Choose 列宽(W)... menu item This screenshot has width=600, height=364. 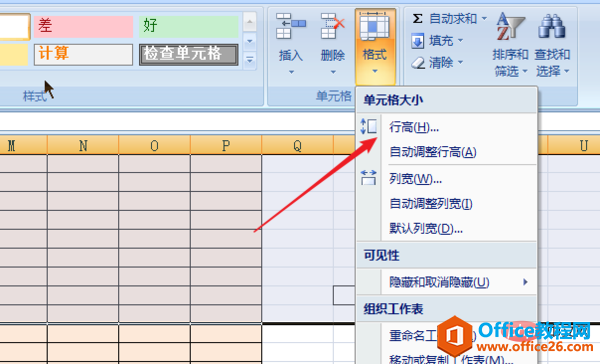click(x=447, y=179)
